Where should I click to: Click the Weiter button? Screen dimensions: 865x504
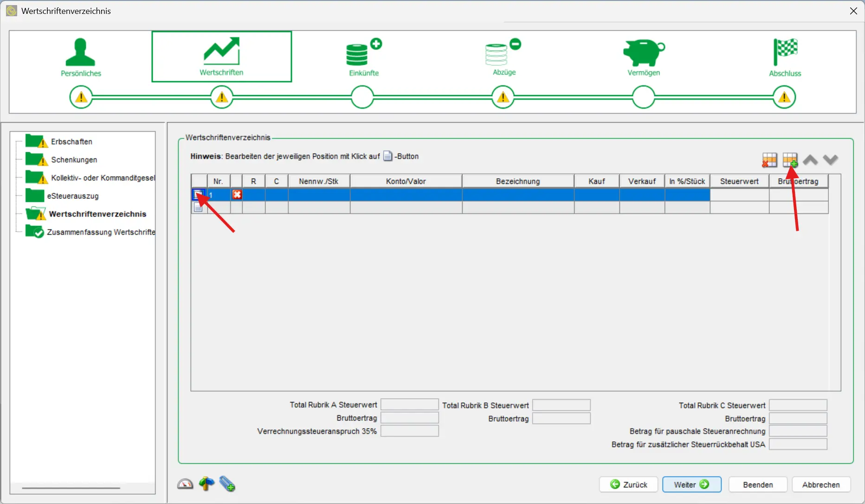tap(691, 484)
